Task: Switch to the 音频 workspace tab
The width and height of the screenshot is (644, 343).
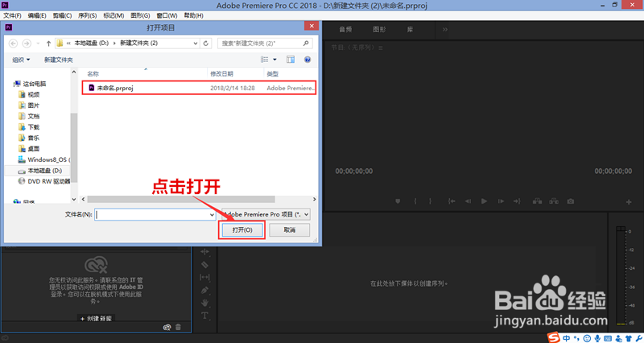Action: click(x=345, y=30)
